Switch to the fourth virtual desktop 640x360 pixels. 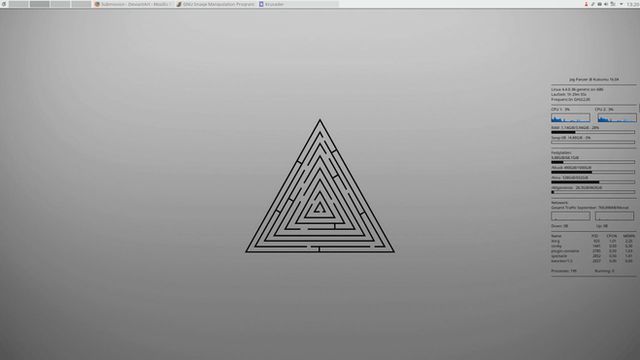coord(81,4)
